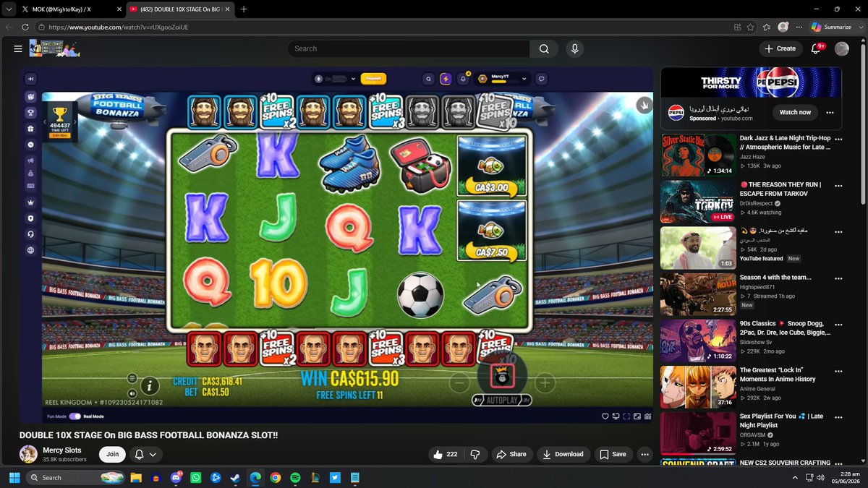Select the DOUBLE 10X STAGE YouTube tab
The width and height of the screenshot is (868, 488).
[x=179, y=9]
